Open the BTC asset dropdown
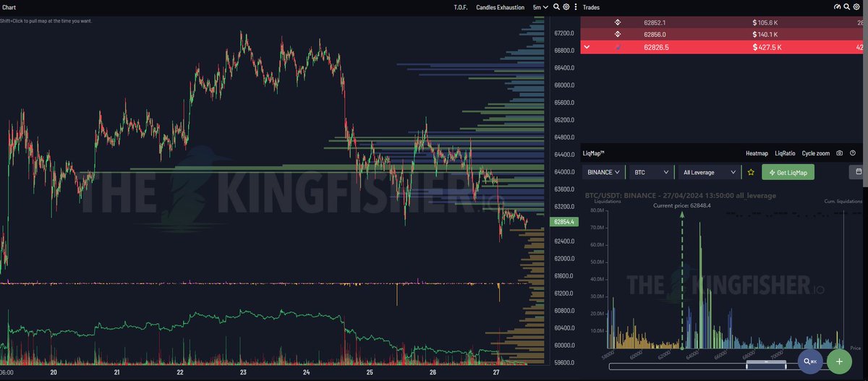868x381 pixels. 651,172
